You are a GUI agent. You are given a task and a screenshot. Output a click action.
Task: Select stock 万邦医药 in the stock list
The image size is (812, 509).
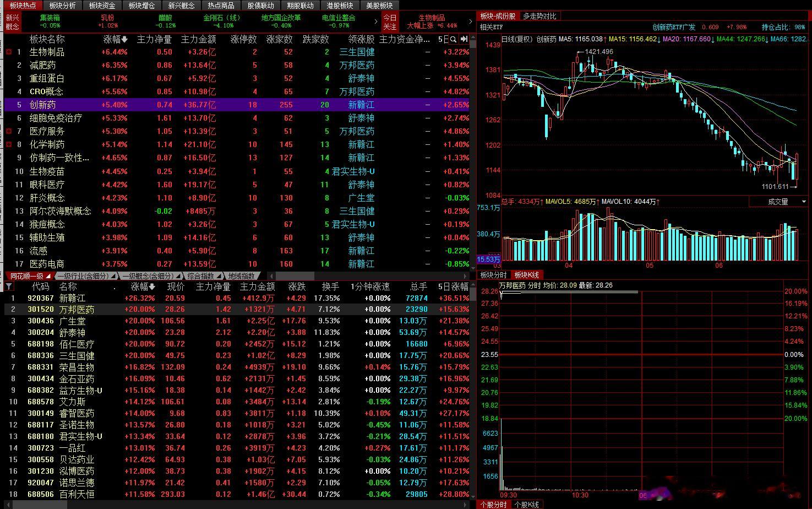pos(237,310)
